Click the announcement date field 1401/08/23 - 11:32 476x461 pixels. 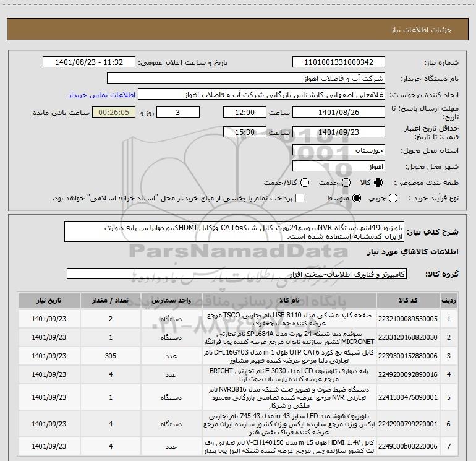pos(89,62)
